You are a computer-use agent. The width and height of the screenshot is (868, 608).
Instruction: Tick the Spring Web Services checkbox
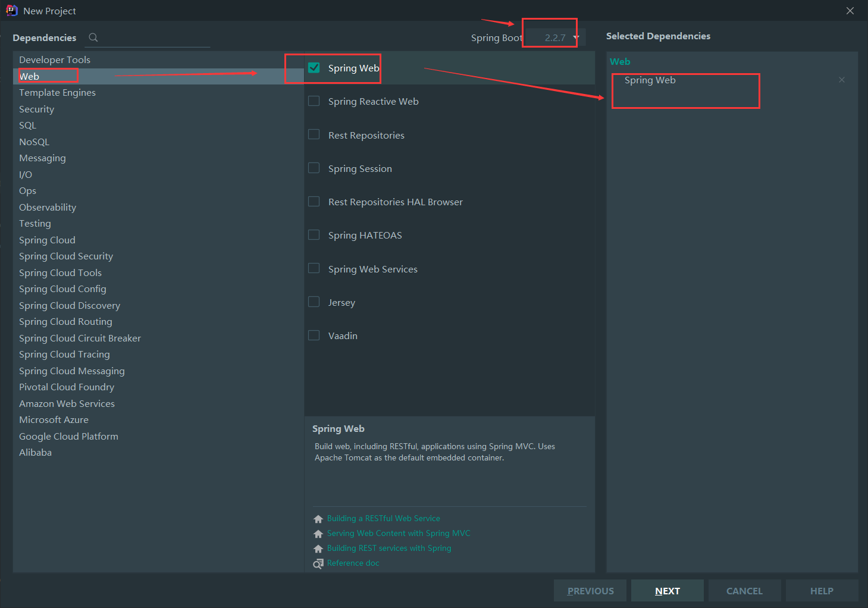tap(314, 269)
